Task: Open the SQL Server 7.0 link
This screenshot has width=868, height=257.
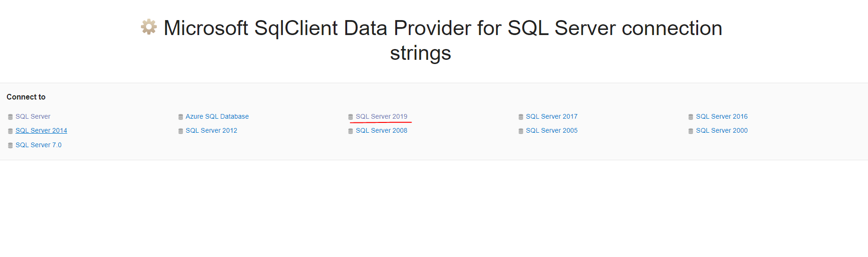Action: [38, 145]
